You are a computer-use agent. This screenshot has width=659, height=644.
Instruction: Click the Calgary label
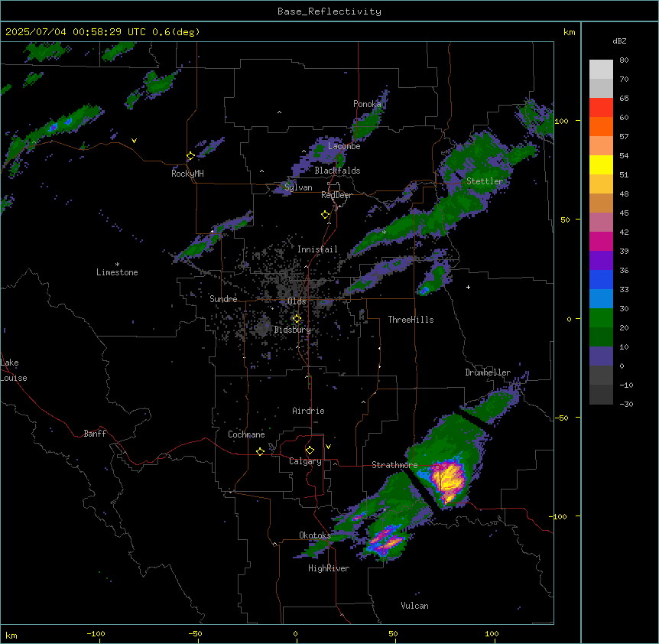(x=305, y=461)
